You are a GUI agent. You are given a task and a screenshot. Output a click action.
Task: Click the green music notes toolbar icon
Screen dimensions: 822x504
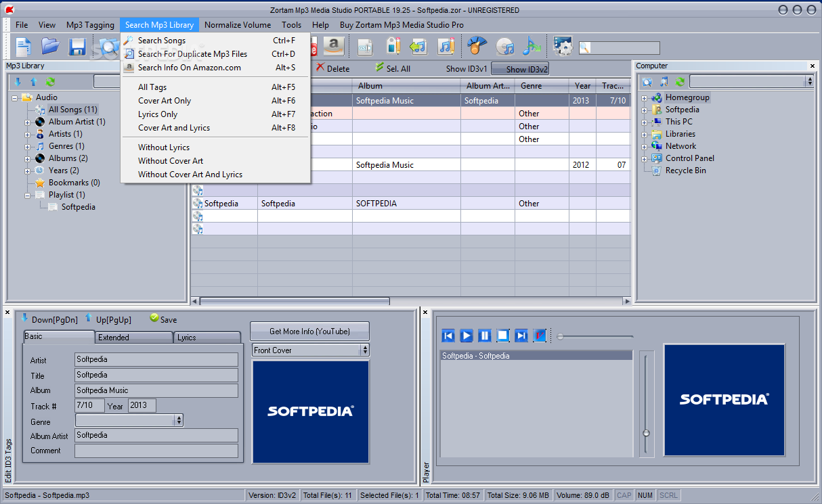point(532,46)
